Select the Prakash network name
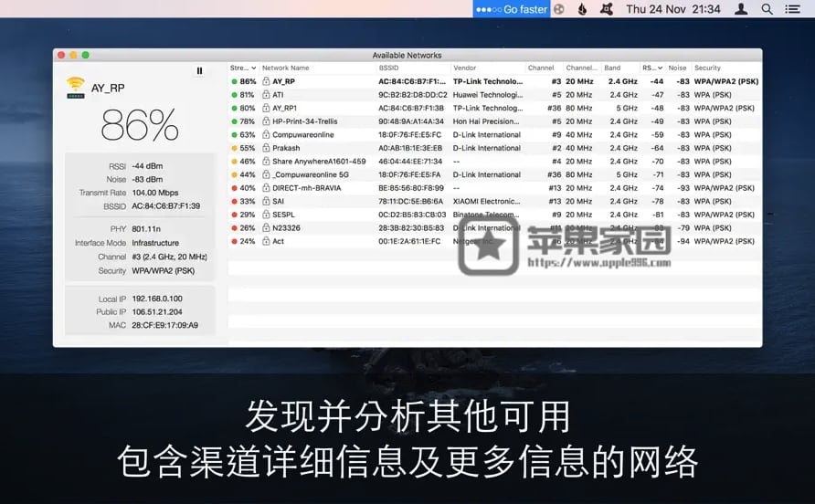Viewport: 815px width, 504px height. [286, 148]
